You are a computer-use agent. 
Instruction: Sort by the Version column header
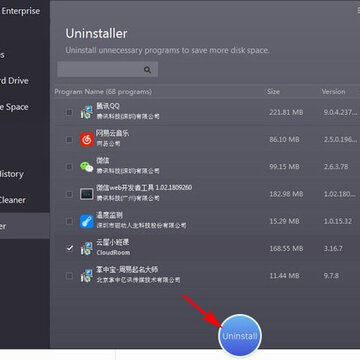point(333,92)
